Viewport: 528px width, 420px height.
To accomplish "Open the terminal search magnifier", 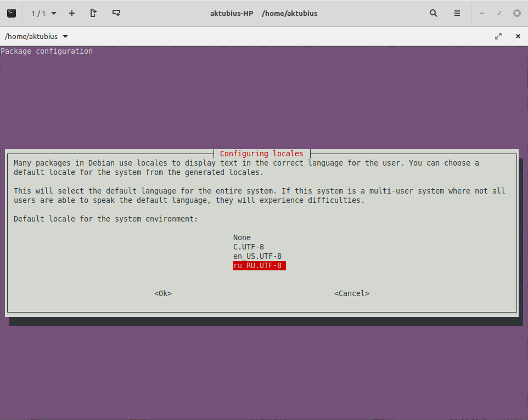I will (x=434, y=13).
